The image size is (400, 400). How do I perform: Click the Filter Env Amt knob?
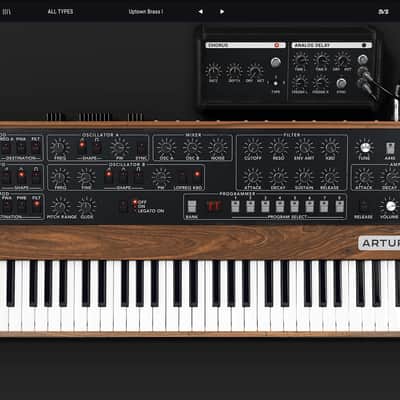pos(304,147)
